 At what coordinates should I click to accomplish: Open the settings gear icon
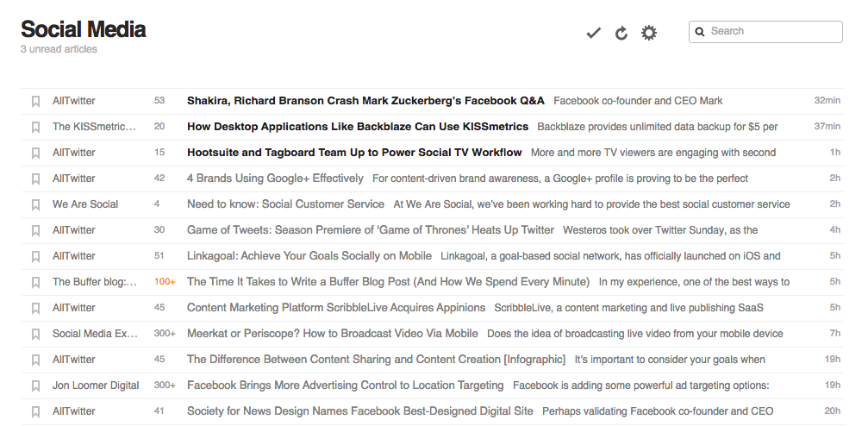(x=649, y=33)
